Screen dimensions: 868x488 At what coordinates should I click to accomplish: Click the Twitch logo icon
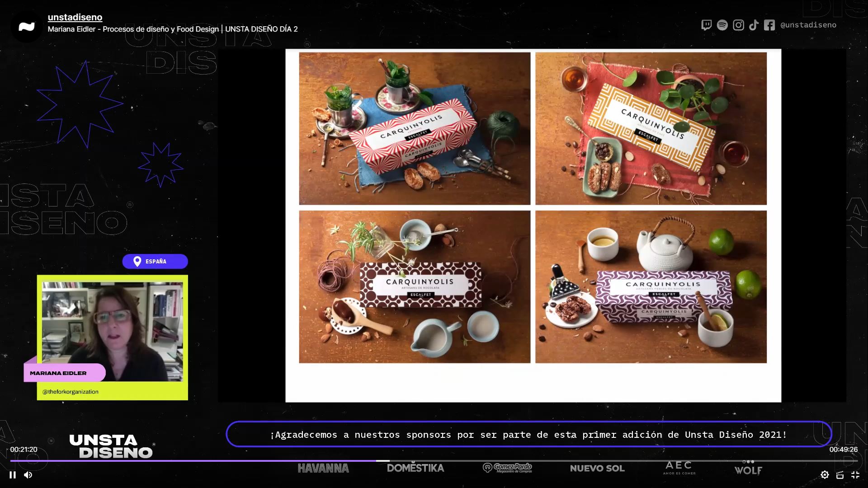tap(706, 25)
